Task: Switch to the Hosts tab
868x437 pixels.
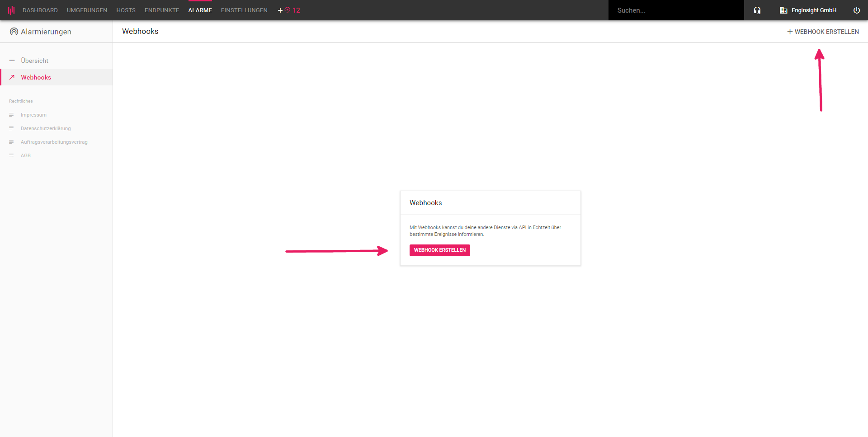Action: (126, 10)
